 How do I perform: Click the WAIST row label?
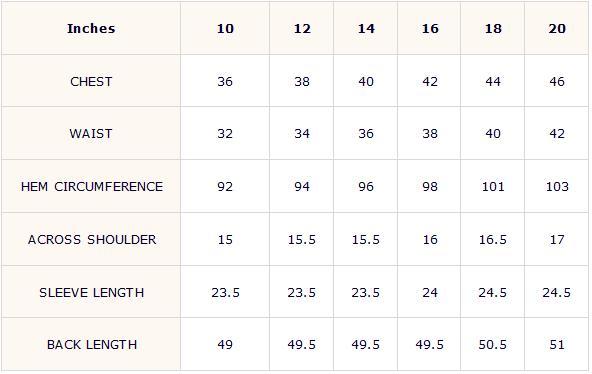91,134
